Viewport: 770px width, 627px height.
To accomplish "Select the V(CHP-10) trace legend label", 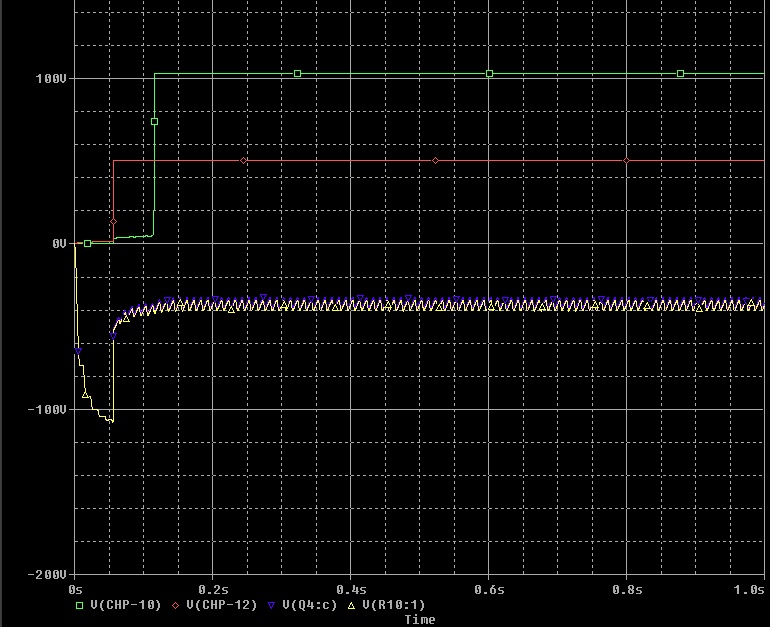I will pos(126,605).
